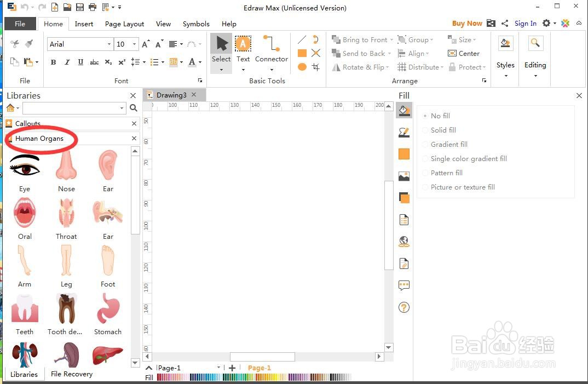
Task: Select the Oral mouth symbol
Action: 25,213
